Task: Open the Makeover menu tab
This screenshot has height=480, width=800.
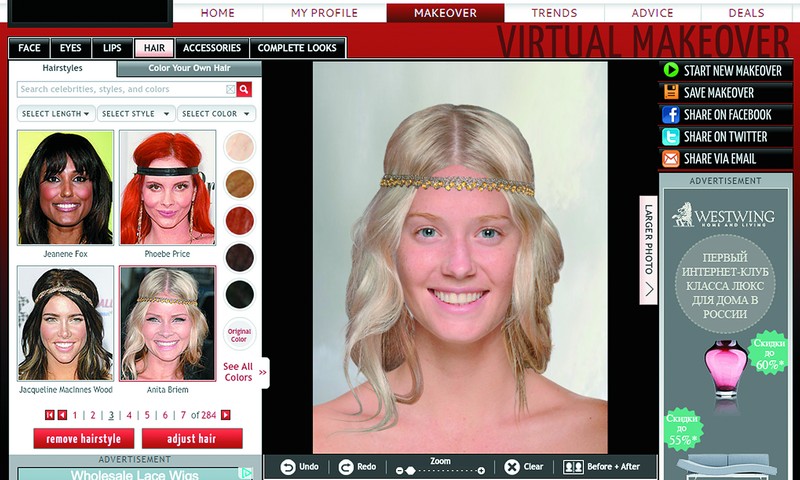Action: [445, 13]
